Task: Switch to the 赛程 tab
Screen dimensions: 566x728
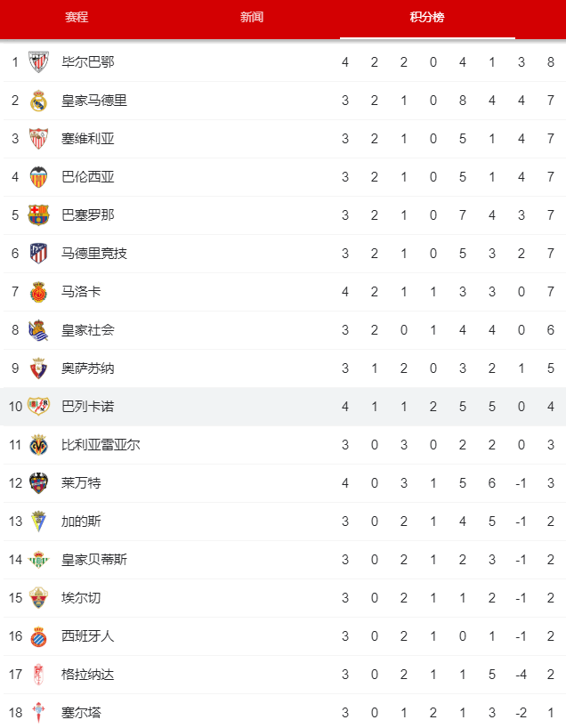Action: click(77, 17)
